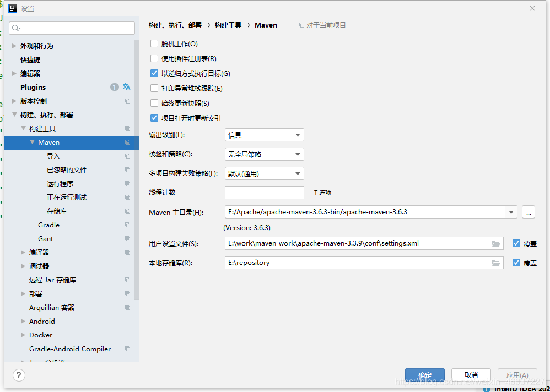The width and height of the screenshot is (550, 392).
Task: Collapse the Maven tree node arrow
Action: pyautogui.click(x=33, y=142)
